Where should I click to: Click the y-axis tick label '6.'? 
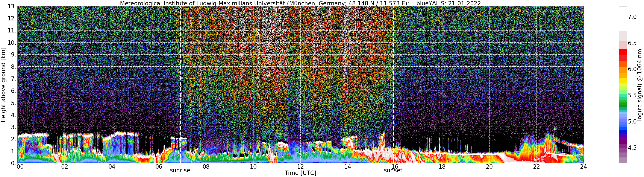(x=14, y=91)
